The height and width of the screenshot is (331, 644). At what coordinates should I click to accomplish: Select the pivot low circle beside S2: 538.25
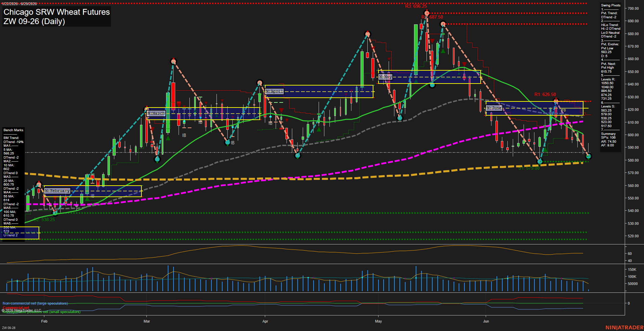pyautogui.click(x=55, y=213)
